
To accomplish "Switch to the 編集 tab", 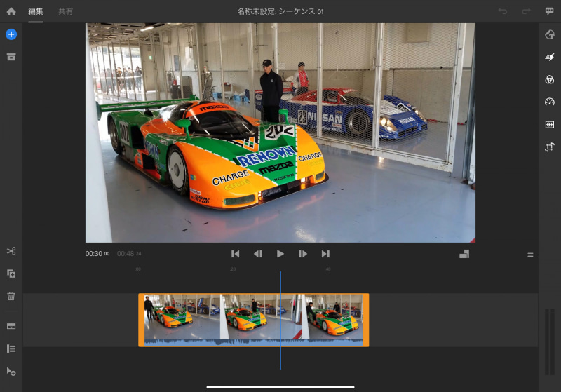I will pos(36,11).
